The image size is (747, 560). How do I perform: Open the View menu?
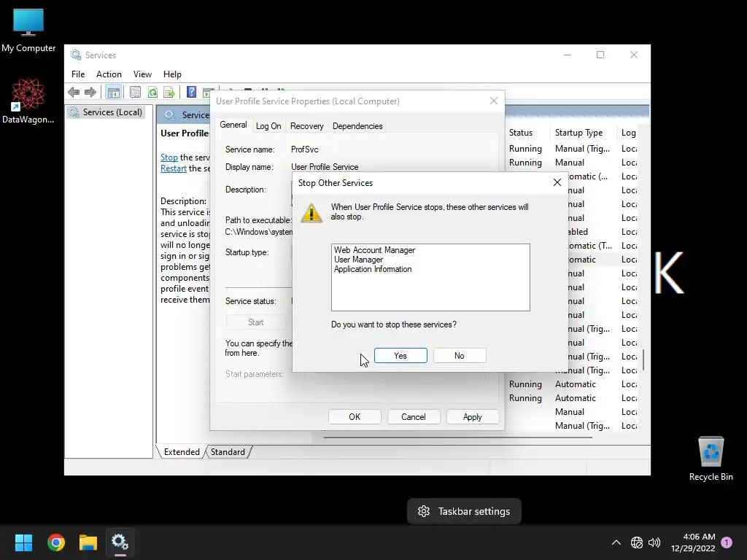[x=142, y=74]
